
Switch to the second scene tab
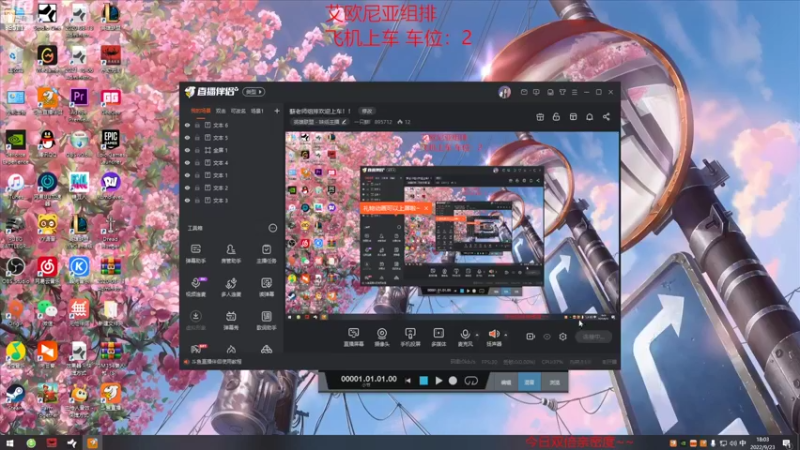coord(220,111)
